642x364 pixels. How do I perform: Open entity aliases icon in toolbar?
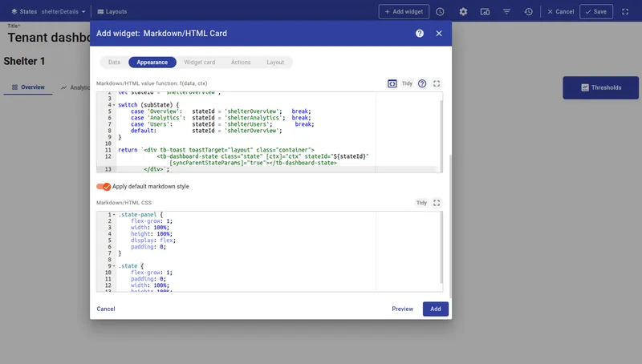coord(485,12)
